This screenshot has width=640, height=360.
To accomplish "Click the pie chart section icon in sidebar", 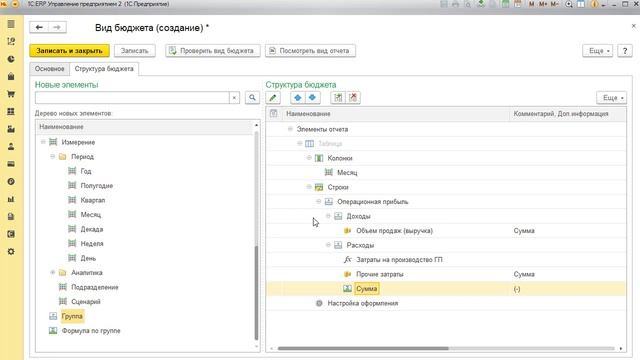I will click(x=11, y=59).
